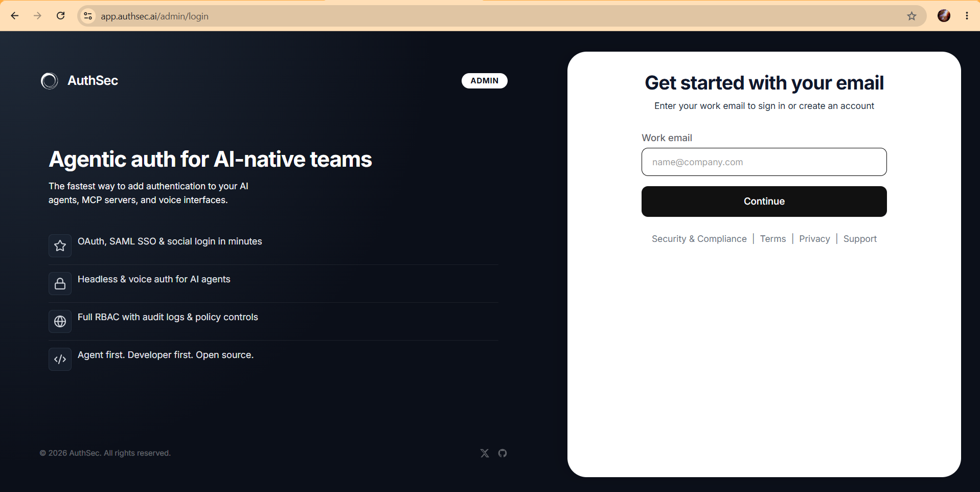
Task: Click the AuthSec brand name text
Action: [x=93, y=81]
